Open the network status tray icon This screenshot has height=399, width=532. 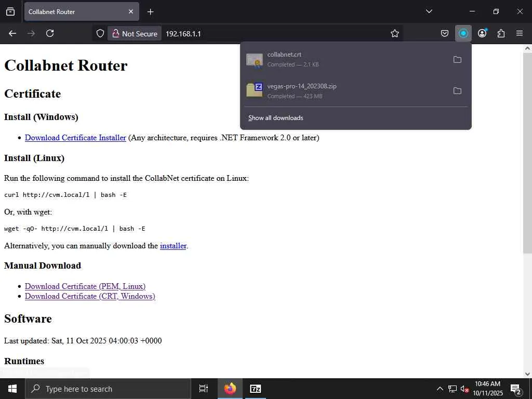pyautogui.click(x=453, y=389)
